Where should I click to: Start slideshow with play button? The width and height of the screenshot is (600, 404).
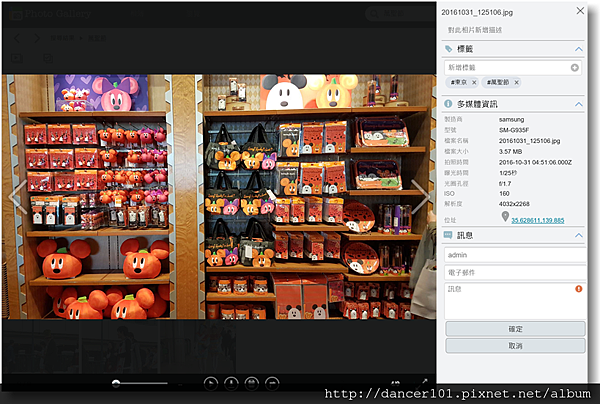coord(211,383)
